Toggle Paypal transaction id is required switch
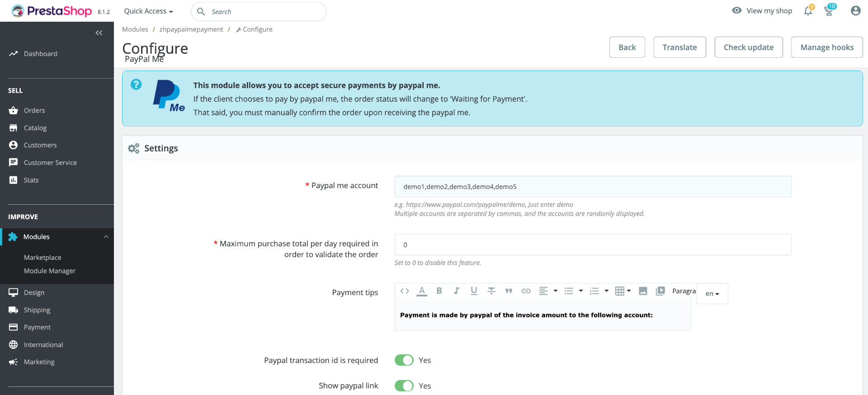 404,360
